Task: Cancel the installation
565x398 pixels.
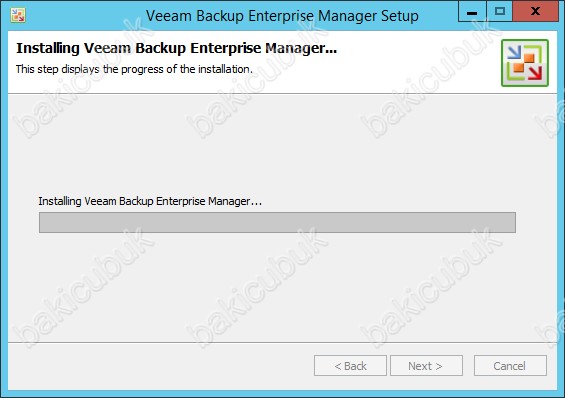Action: click(x=510, y=366)
